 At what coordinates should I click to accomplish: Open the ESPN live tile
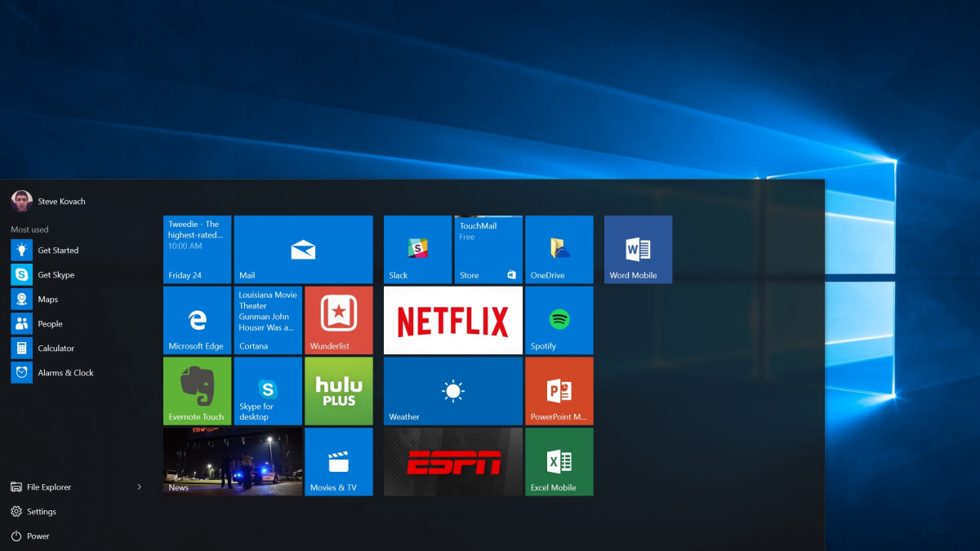[x=452, y=461]
